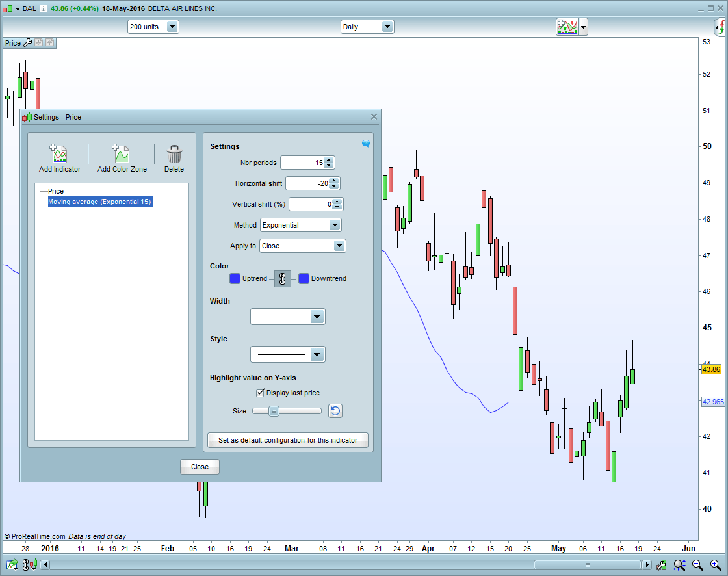Open Price settings with the wrench icon
This screenshot has width=728, height=576.
click(x=27, y=43)
